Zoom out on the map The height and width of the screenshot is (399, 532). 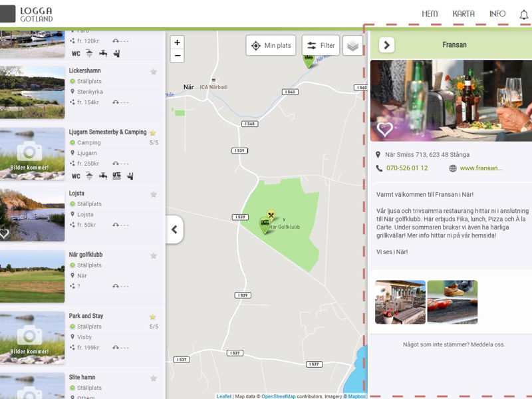click(x=177, y=56)
